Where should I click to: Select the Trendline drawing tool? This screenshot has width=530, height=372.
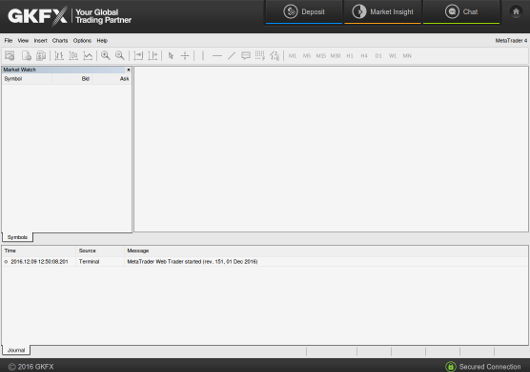[x=231, y=56]
